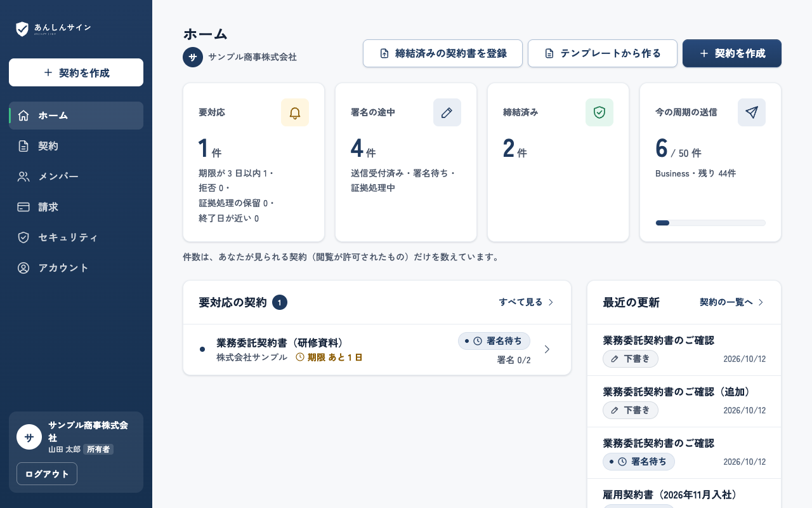Open the ホーム menu item
Viewport: 812px width, 508px height.
[76, 116]
